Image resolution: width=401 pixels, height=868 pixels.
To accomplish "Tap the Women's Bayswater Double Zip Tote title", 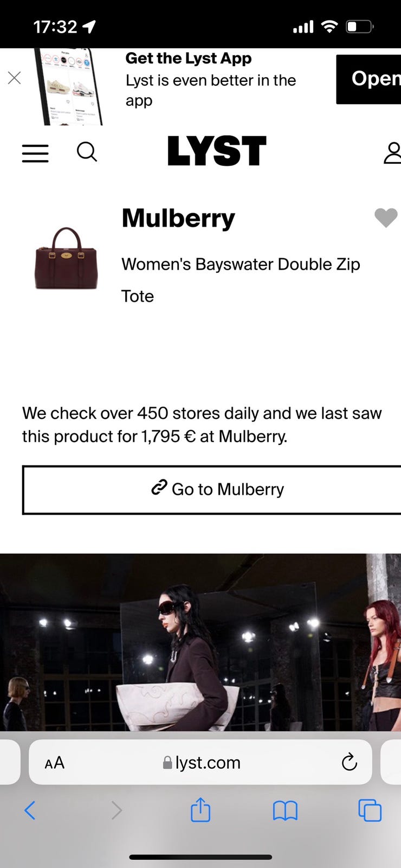I will point(241,280).
